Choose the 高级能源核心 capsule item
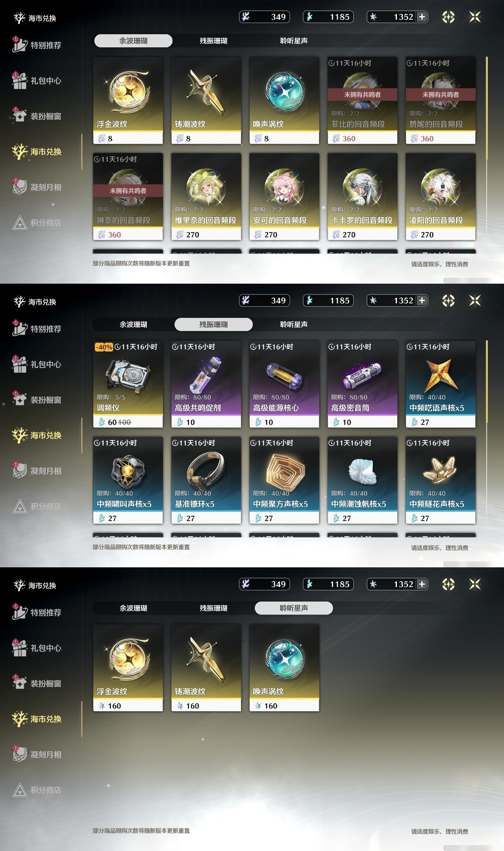Image resolution: width=504 pixels, height=851 pixels. pyautogui.click(x=284, y=384)
